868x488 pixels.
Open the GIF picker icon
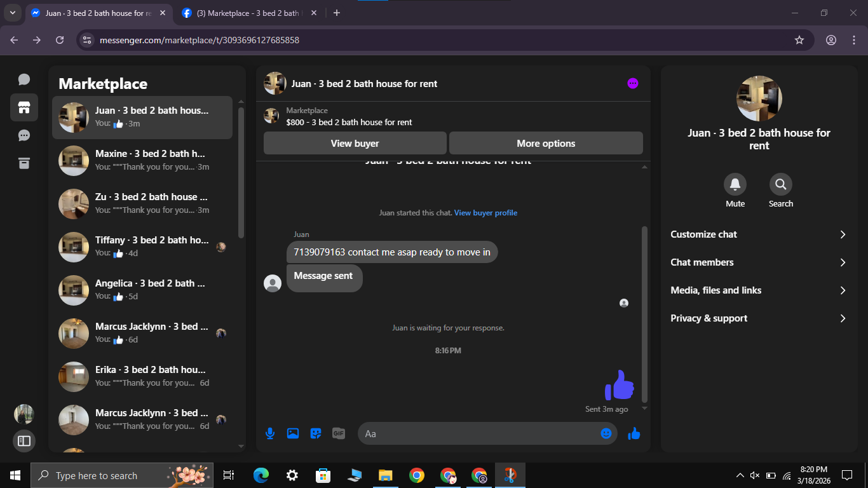point(339,433)
